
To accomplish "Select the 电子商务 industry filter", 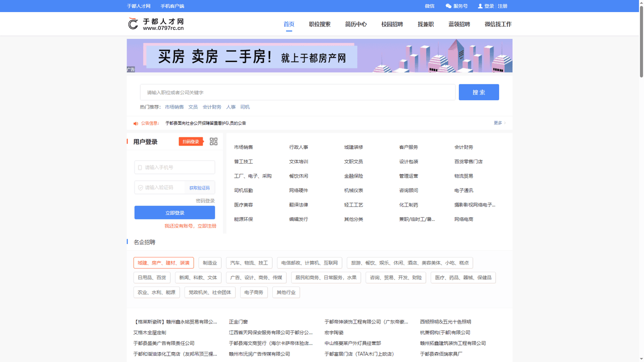I will pos(254,292).
